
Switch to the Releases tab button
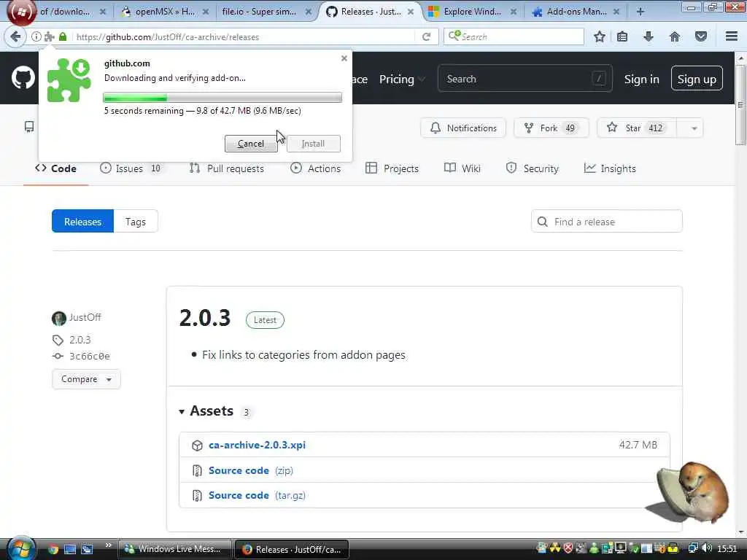tap(83, 222)
